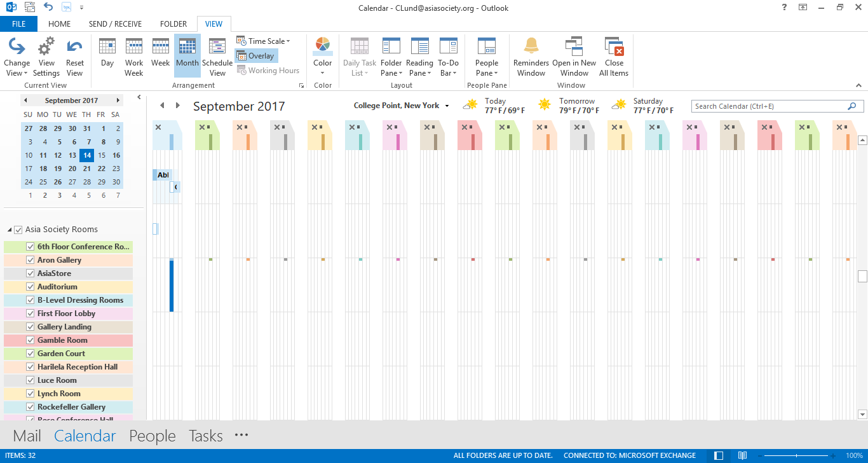The height and width of the screenshot is (463, 868).
Task: Open View Settings
Action: 46,56
